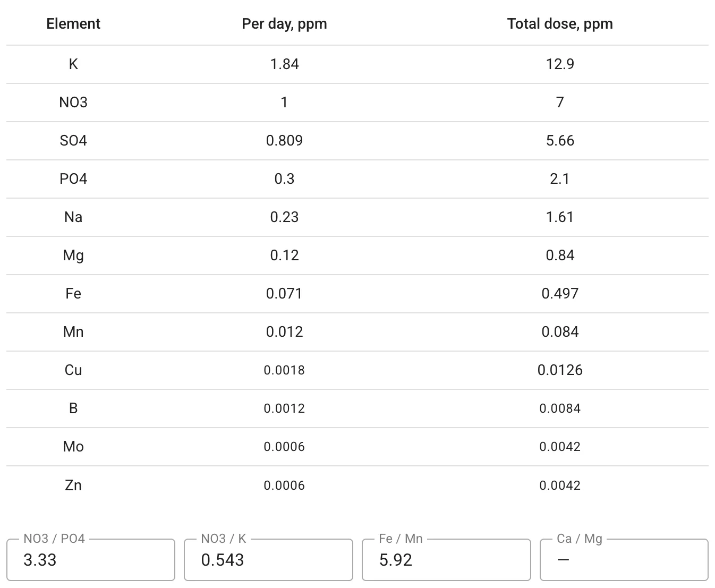The width and height of the screenshot is (715, 588).
Task: Click the Cu total dose 0.0126
Action: (x=560, y=370)
